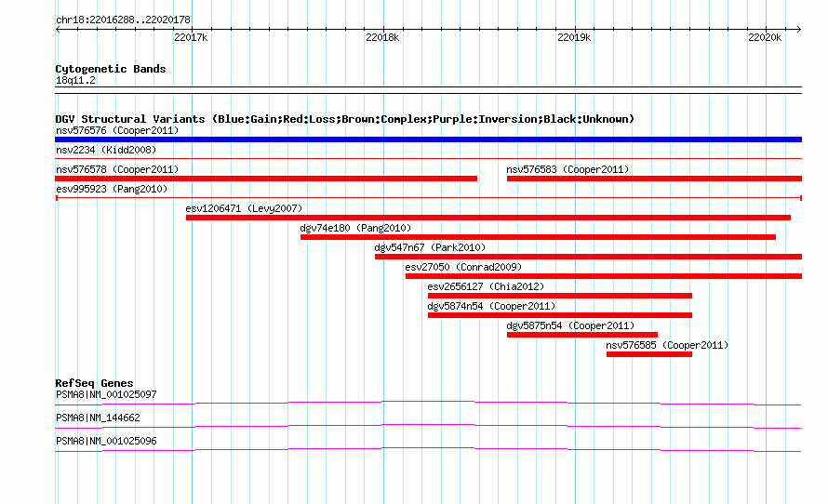Viewport: 828px width, 504px height.
Task: Click the nsv576578 (Cooper2011) label
Action: click(117, 169)
